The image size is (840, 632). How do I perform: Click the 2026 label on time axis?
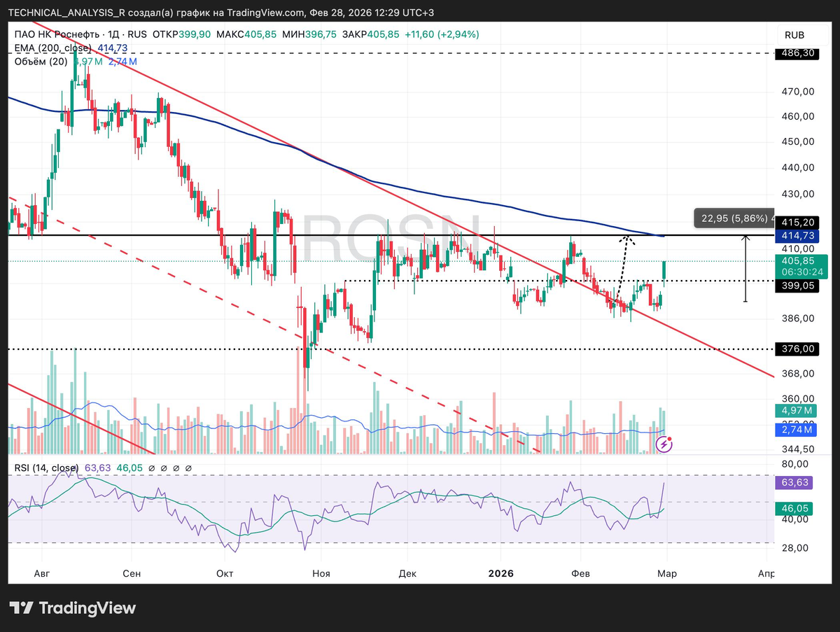pyautogui.click(x=501, y=573)
